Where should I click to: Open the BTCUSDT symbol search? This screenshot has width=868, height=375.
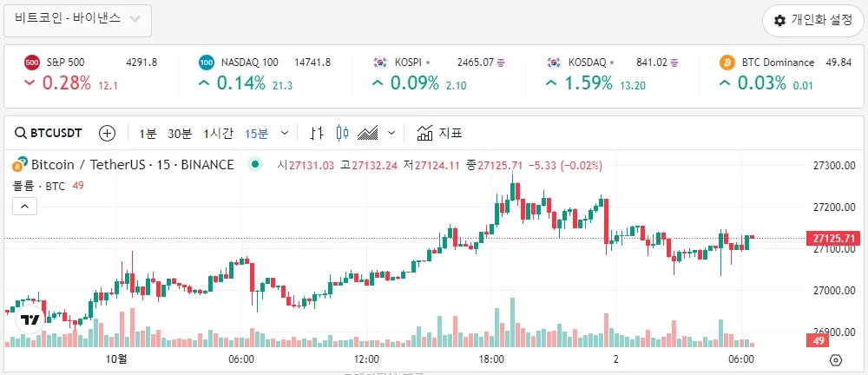click(x=49, y=133)
